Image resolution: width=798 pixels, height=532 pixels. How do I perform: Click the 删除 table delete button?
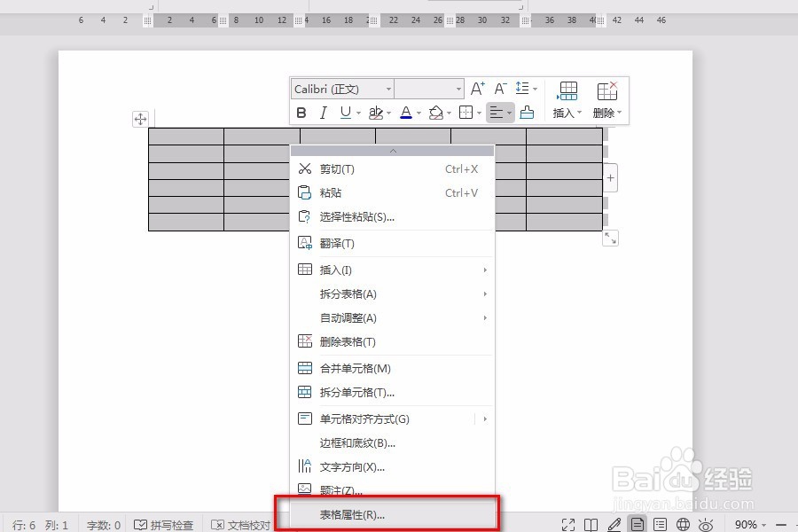coord(607,100)
